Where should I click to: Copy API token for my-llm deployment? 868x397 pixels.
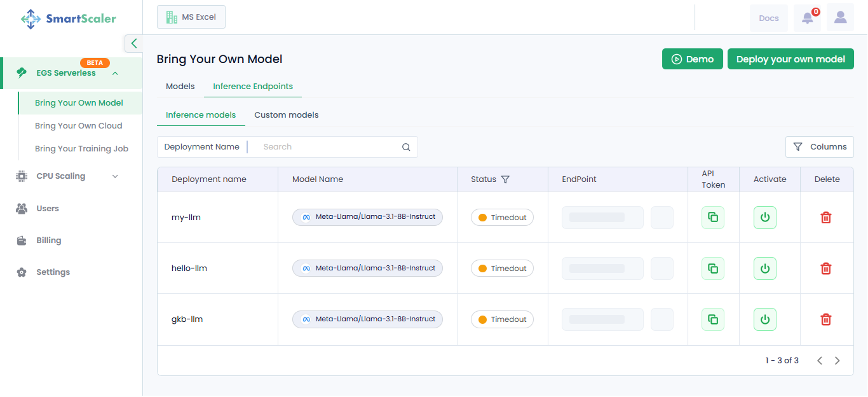point(712,218)
